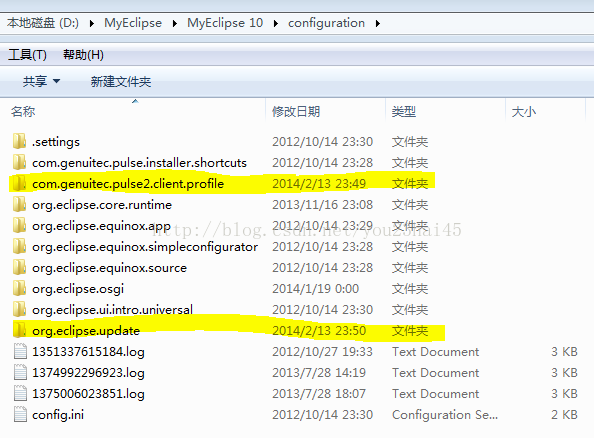Click Text Document type of 1351337615184.log
The width and height of the screenshot is (594, 438).
coord(435,352)
